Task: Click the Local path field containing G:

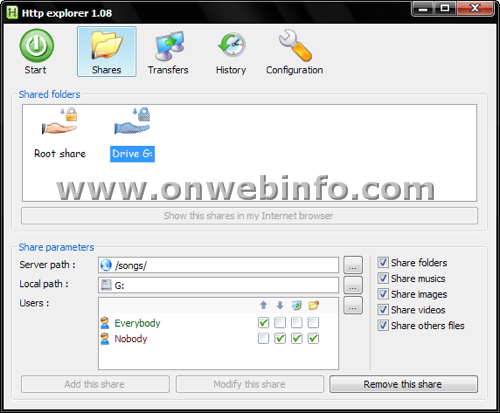Action: click(x=218, y=285)
